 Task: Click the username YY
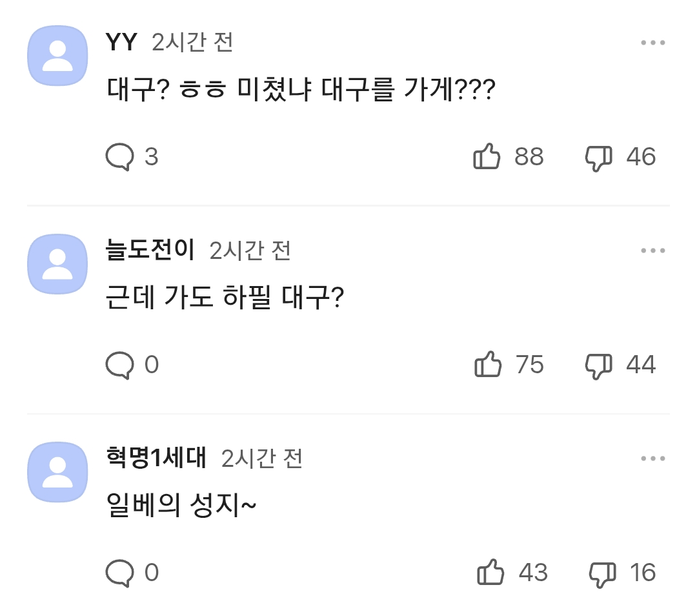click(120, 43)
